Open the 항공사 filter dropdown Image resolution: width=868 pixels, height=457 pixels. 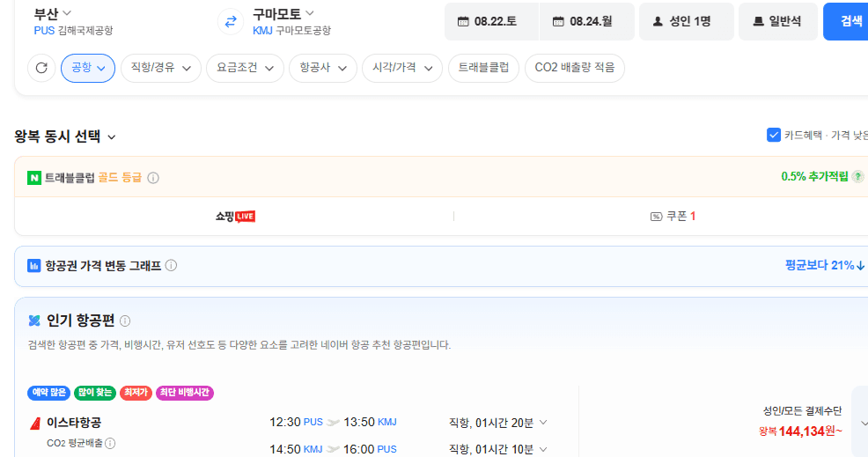coord(323,68)
